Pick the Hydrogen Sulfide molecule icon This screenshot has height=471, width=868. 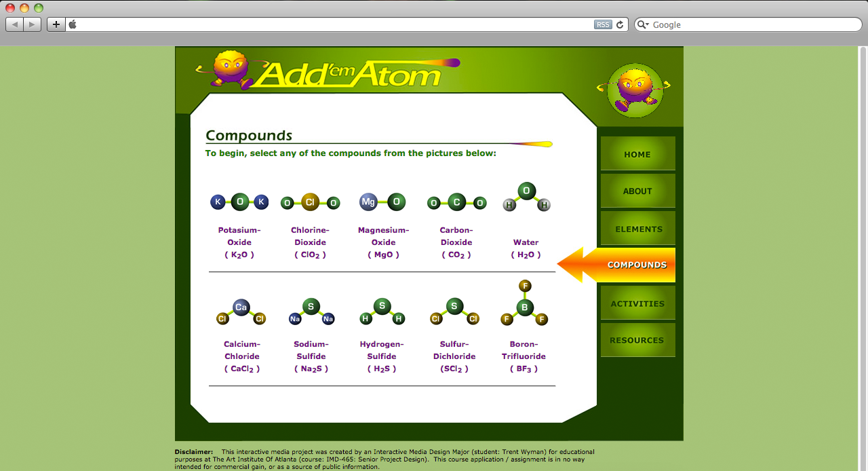click(x=382, y=312)
